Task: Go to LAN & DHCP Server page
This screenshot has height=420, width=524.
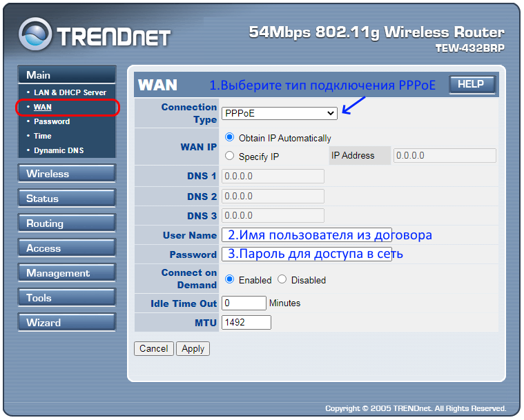Action: tap(70, 92)
